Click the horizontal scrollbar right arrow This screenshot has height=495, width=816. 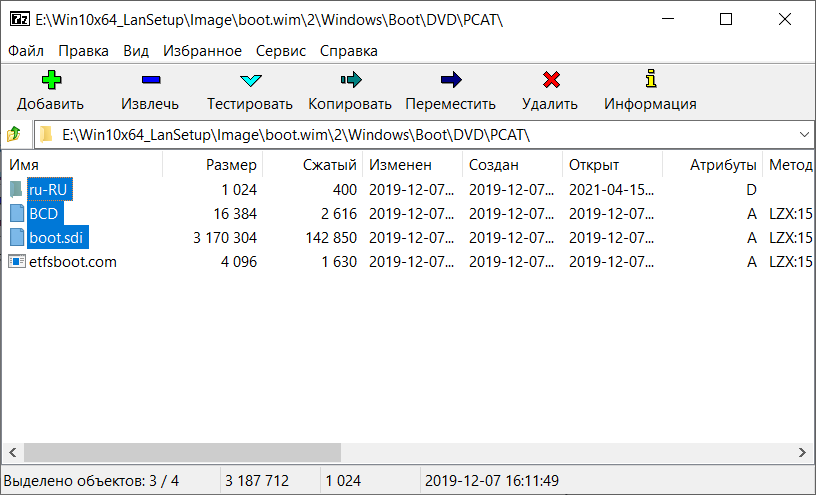[802, 452]
